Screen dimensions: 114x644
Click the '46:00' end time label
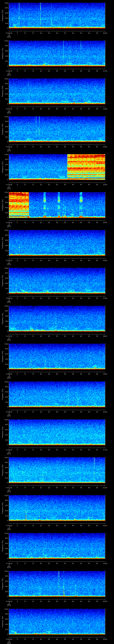tap(105, 639)
